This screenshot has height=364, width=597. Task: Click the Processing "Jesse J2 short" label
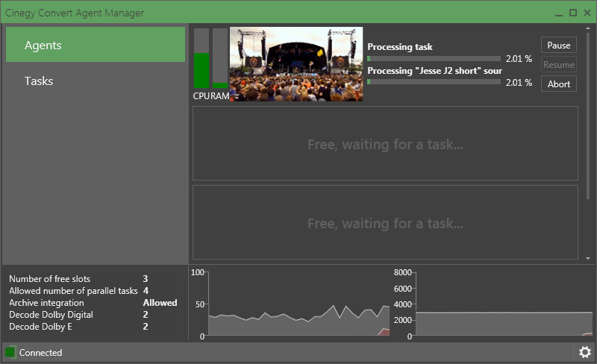[434, 71]
